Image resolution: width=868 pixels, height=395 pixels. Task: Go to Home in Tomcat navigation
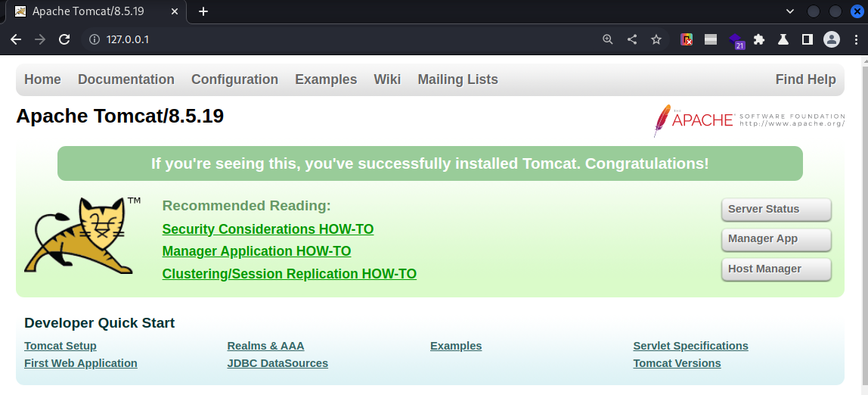click(42, 79)
